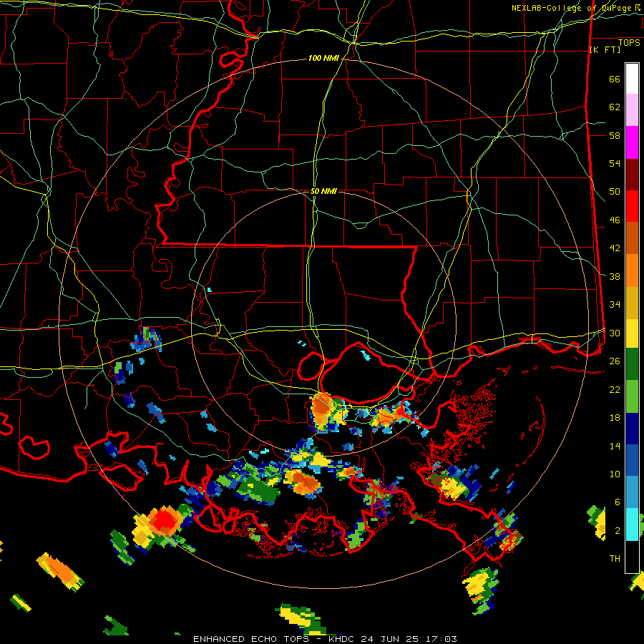Click the TOPS legend title
This screenshot has height=644, width=644.
point(629,43)
